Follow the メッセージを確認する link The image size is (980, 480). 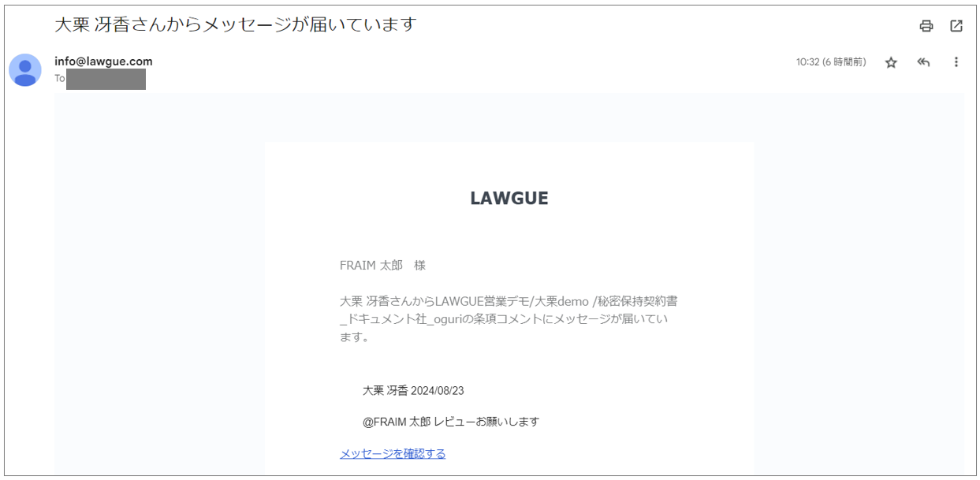coord(393,453)
